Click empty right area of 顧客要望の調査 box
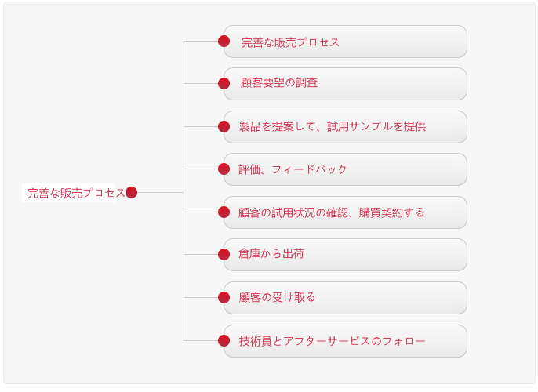The image size is (538, 392). (x=391, y=84)
